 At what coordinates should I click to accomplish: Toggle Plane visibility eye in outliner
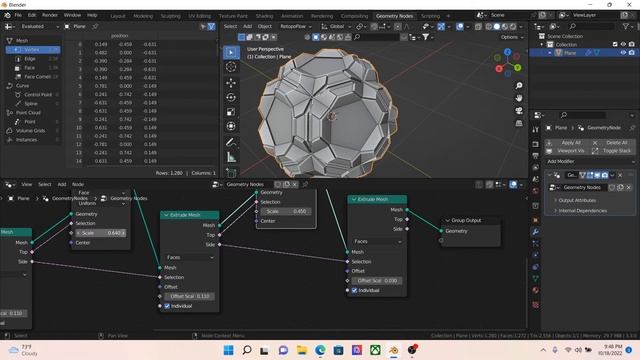(623, 53)
